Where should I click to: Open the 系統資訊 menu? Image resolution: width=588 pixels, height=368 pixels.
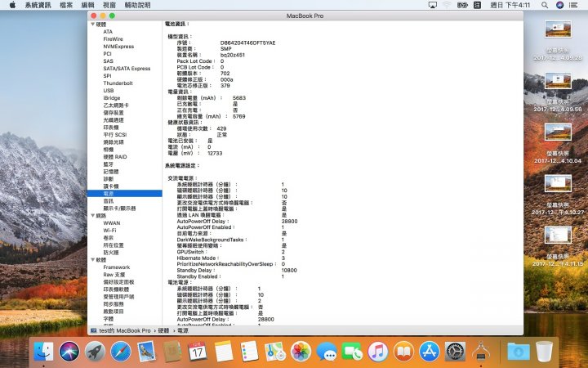coord(38,5)
